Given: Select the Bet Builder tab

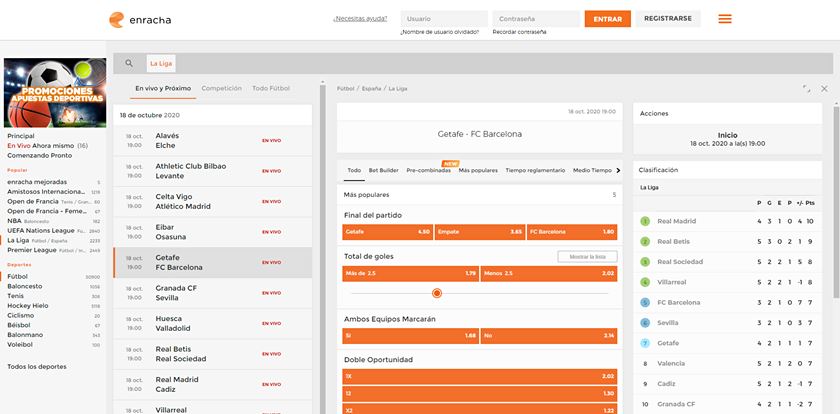Looking at the screenshot, I should (384, 170).
